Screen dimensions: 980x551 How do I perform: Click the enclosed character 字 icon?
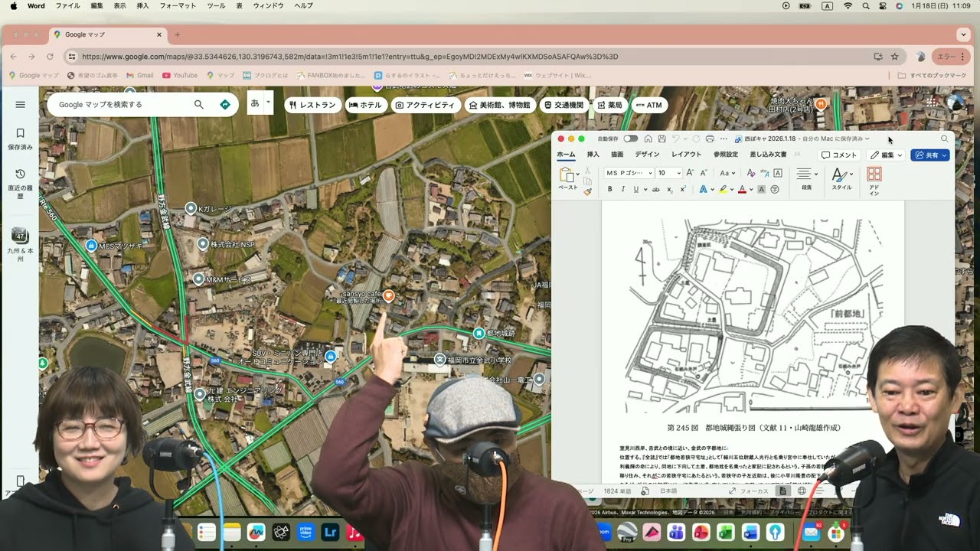(776, 189)
